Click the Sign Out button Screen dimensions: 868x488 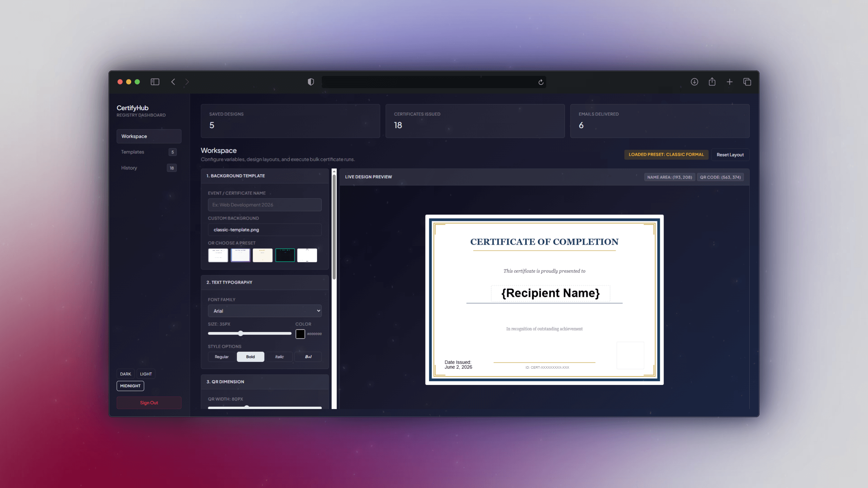coord(149,403)
